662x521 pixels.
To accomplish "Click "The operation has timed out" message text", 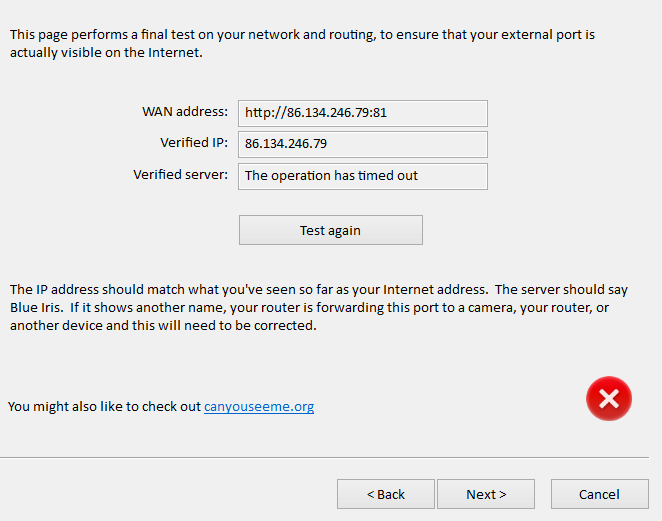I will (x=331, y=176).
